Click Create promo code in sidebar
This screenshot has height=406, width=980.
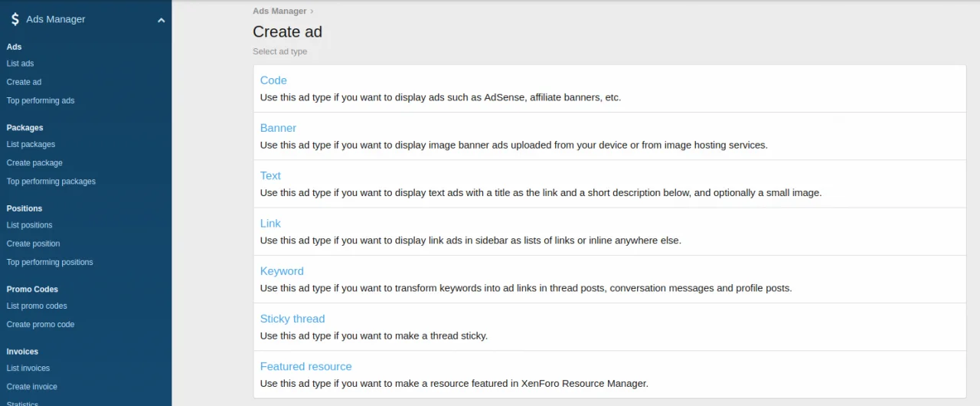[x=41, y=324]
